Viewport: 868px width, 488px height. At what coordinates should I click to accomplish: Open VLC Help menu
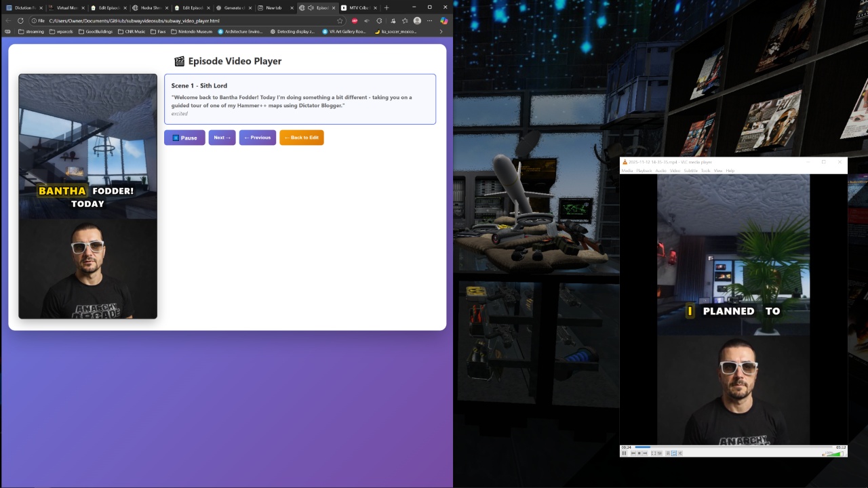730,171
